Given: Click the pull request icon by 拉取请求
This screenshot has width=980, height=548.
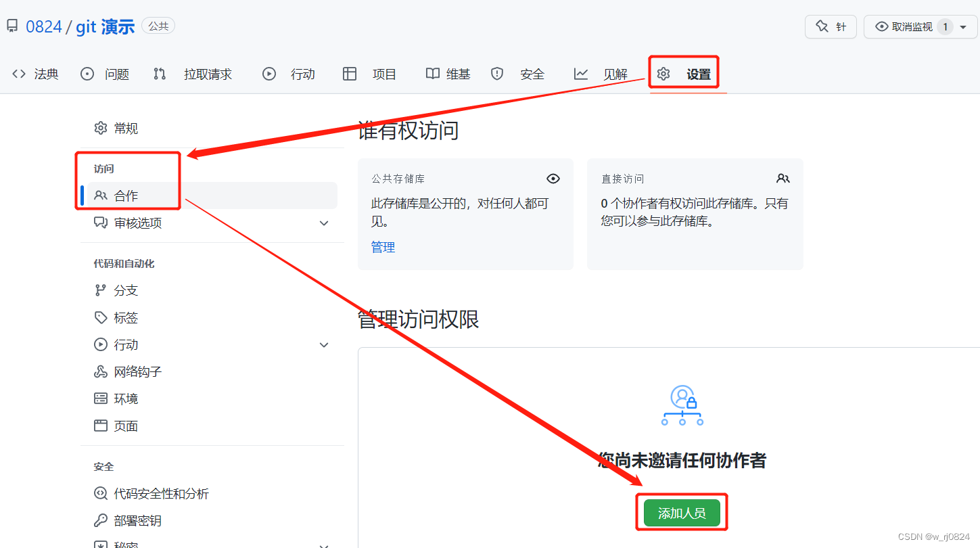Looking at the screenshot, I should (x=160, y=74).
